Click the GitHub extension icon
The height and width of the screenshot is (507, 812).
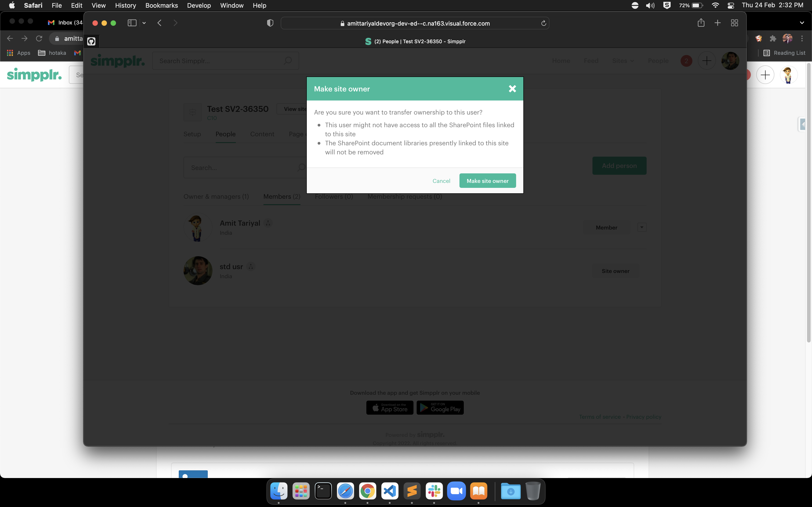coord(91,41)
